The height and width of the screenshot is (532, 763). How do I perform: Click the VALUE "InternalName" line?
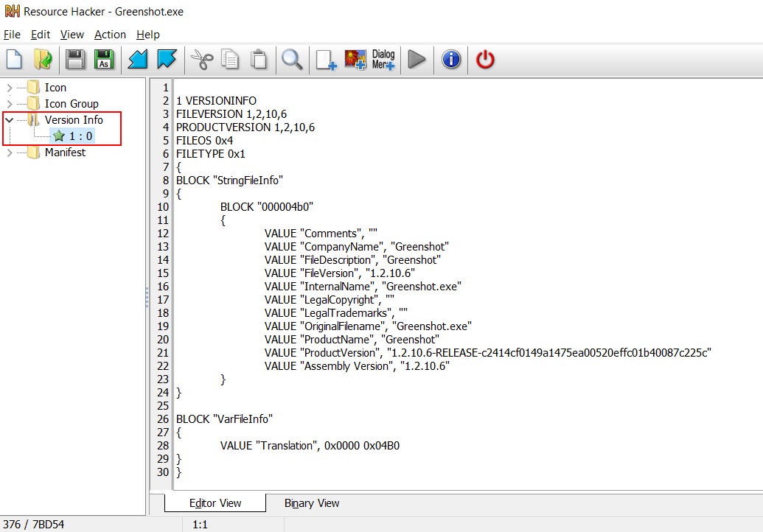click(363, 287)
